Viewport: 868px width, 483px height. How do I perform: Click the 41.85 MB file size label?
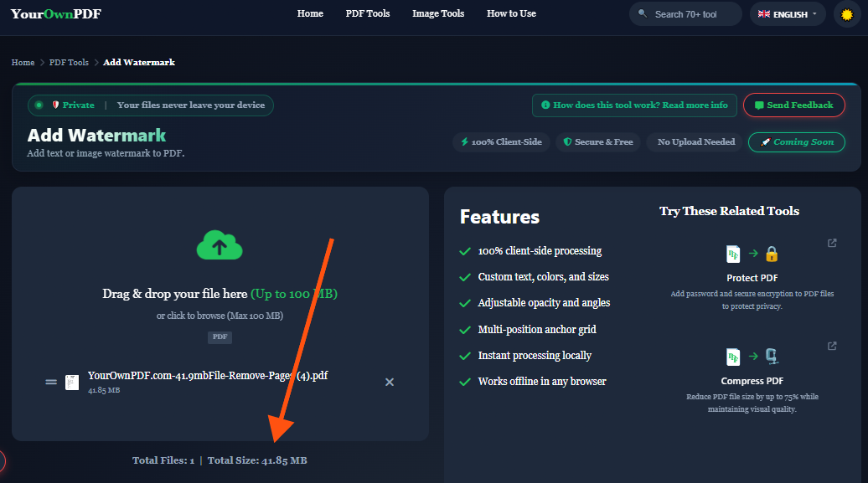[x=104, y=390]
